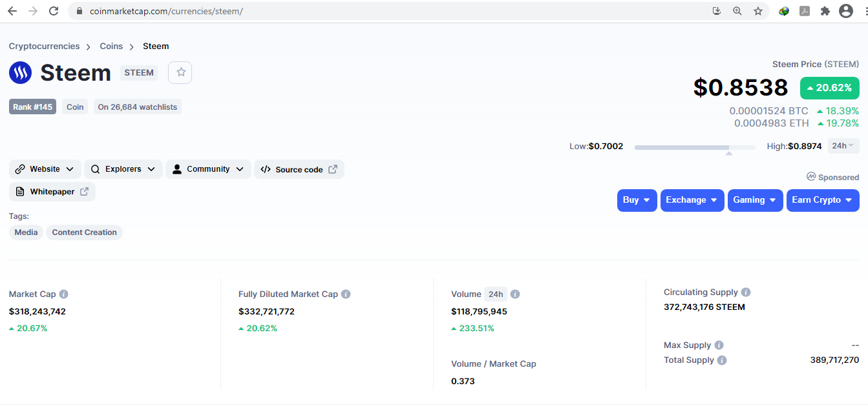Viewport: 868px width, 410px height.
Task: Open the zoom magnifier icon
Action: (x=737, y=11)
